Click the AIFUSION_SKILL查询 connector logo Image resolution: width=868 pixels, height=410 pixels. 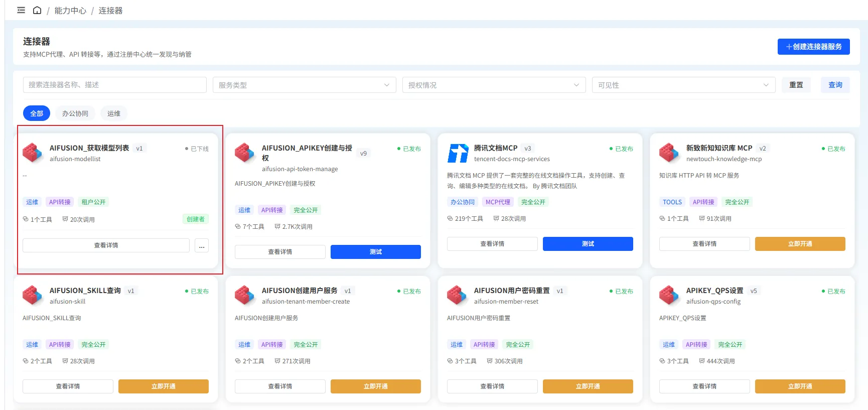[x=33, y=295]
